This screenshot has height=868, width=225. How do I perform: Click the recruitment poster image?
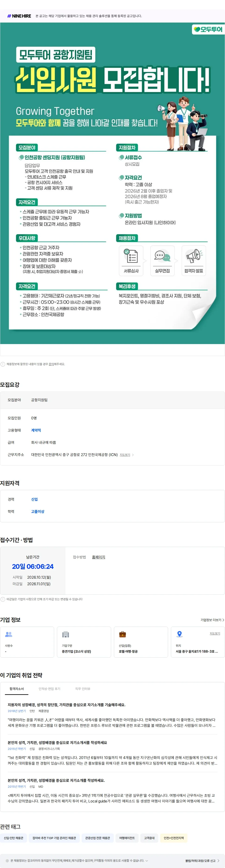click(x=112, y=183)
